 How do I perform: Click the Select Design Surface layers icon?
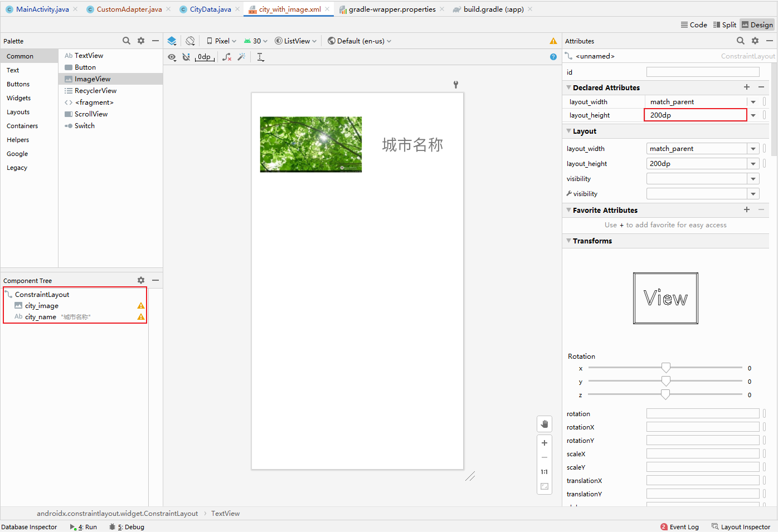(172, 41)
